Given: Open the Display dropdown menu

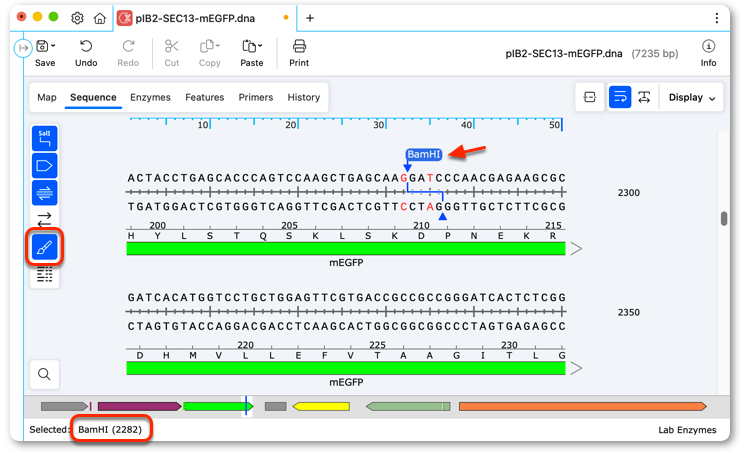Looking at the screenshot, I should [691, 97].
